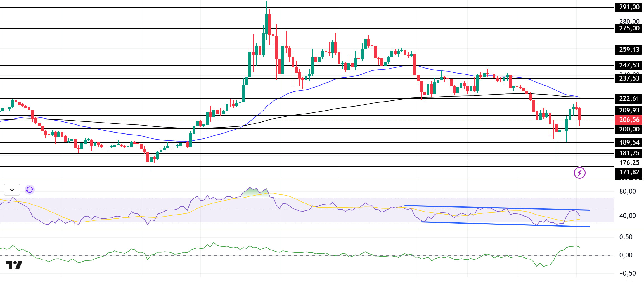
Task: Select the 189,54 price level label
Action: pyautogui.click(x=629, y=142)
